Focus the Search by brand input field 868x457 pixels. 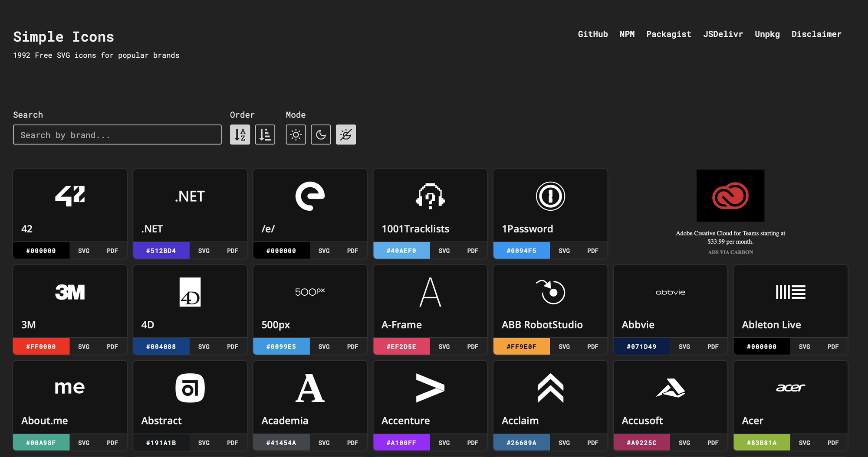(117, 135)
